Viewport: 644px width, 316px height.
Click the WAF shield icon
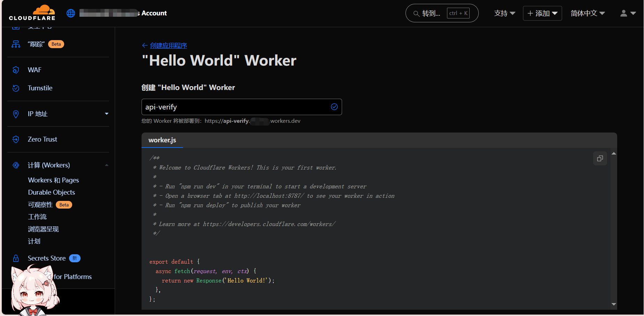coord(16,70)
